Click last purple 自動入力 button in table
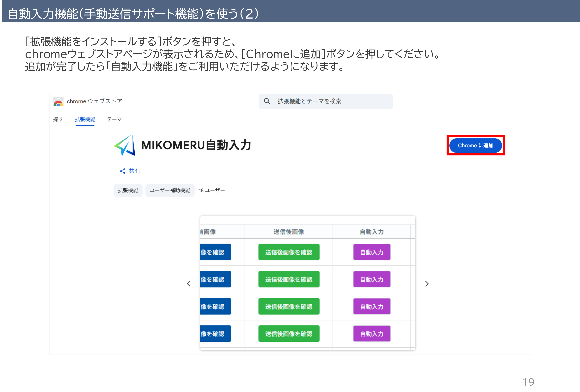Viewport: 580px width, 392px height. [x=372, y=334]
